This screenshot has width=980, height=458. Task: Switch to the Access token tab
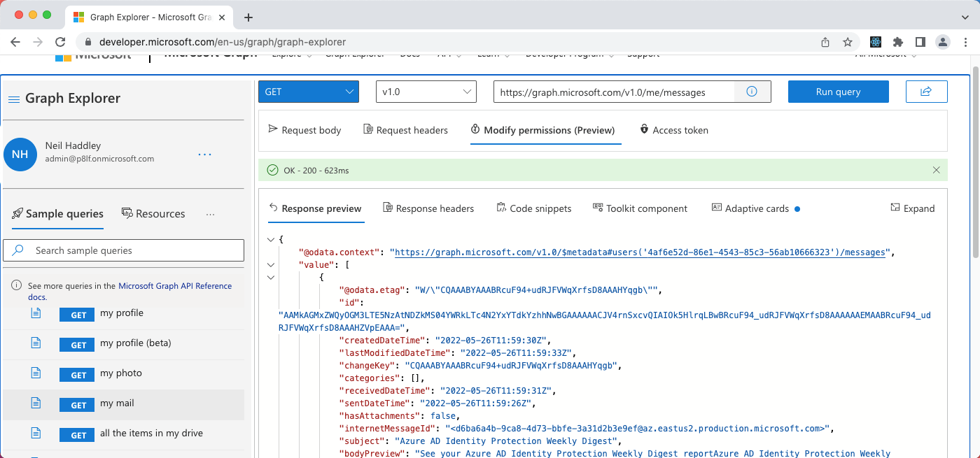tap(673, 130)
